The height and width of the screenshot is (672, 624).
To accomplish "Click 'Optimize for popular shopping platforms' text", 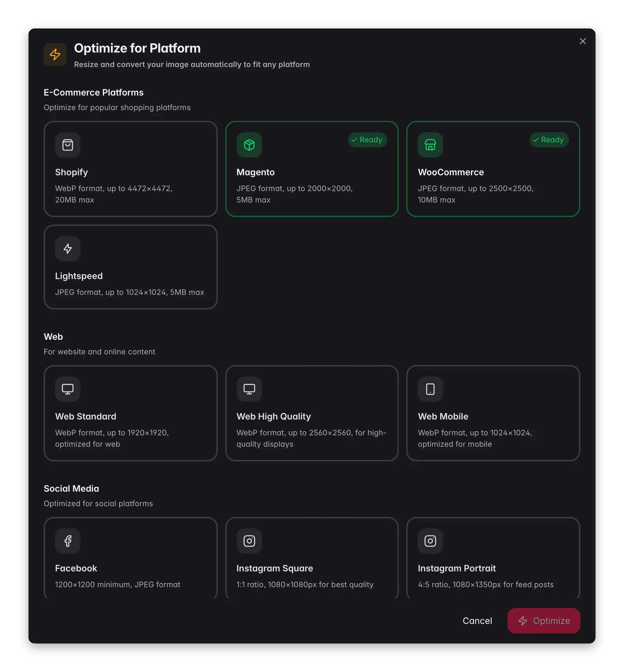I will [117, 107].
